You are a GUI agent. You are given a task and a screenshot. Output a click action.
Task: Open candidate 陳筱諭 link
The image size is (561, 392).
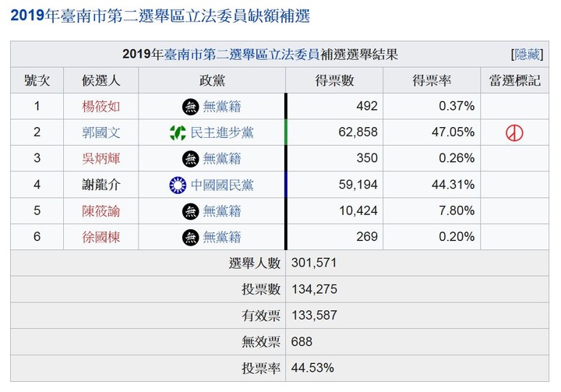(x=101, y=211)
